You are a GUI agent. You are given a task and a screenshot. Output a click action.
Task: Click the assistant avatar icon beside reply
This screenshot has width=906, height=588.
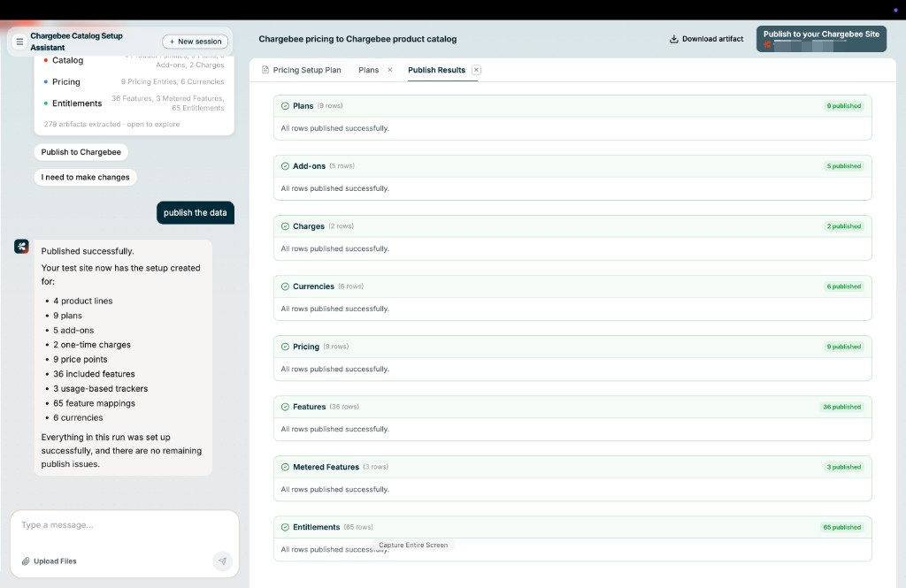click(21, 247)
